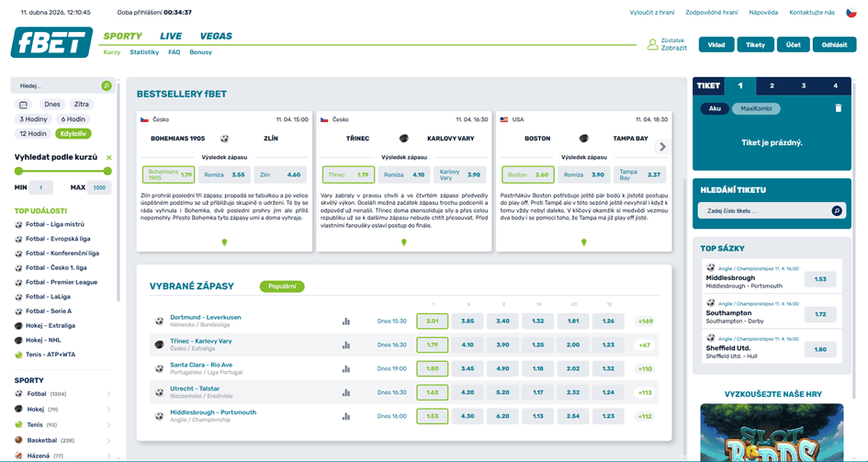
Task: Expand the Basketbal sport category
Action: click(x=108, y=441)
